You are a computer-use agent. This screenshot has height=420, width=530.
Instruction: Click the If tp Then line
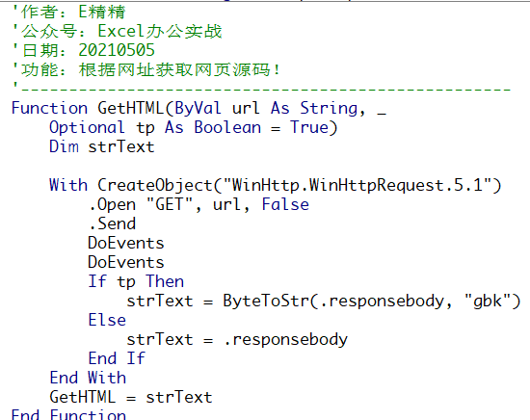[x=136, y=282]
